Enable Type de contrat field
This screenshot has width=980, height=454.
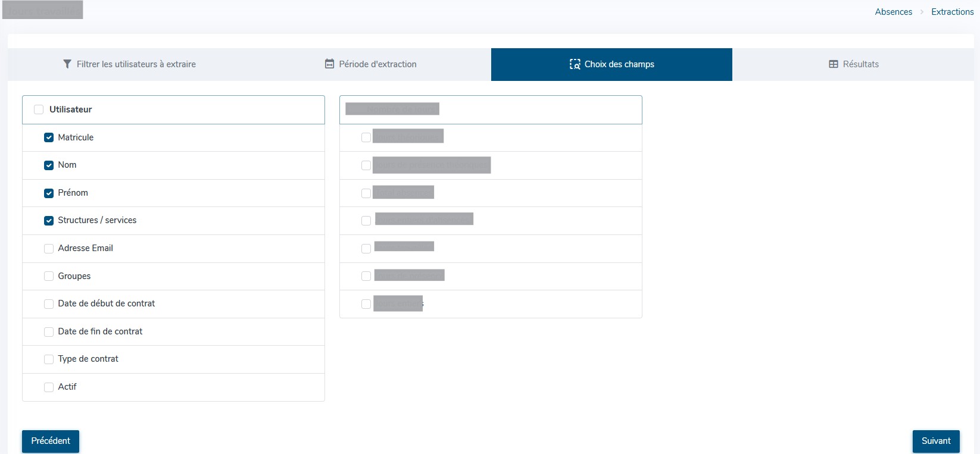point(49,359)
